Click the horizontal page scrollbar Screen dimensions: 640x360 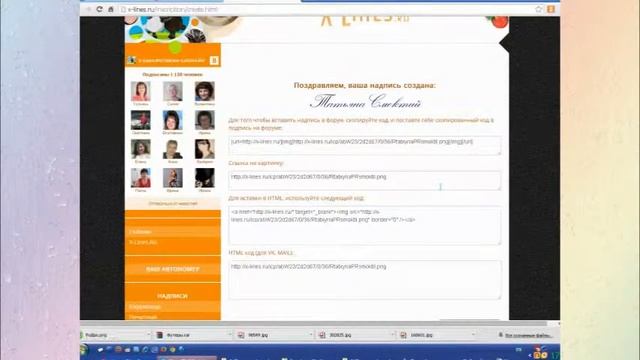pos(314,323)
